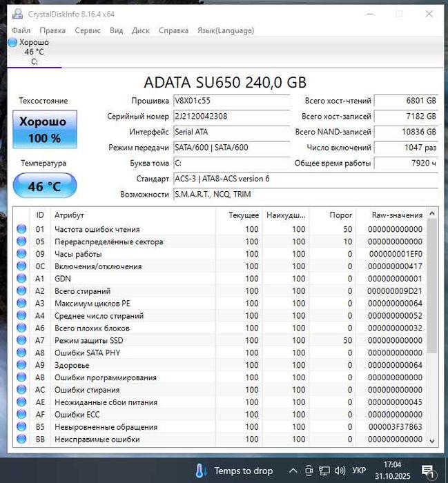Screen dimensions: 448x483
Task: Click the taskbar network icon
Action: [x=324, y=471]
